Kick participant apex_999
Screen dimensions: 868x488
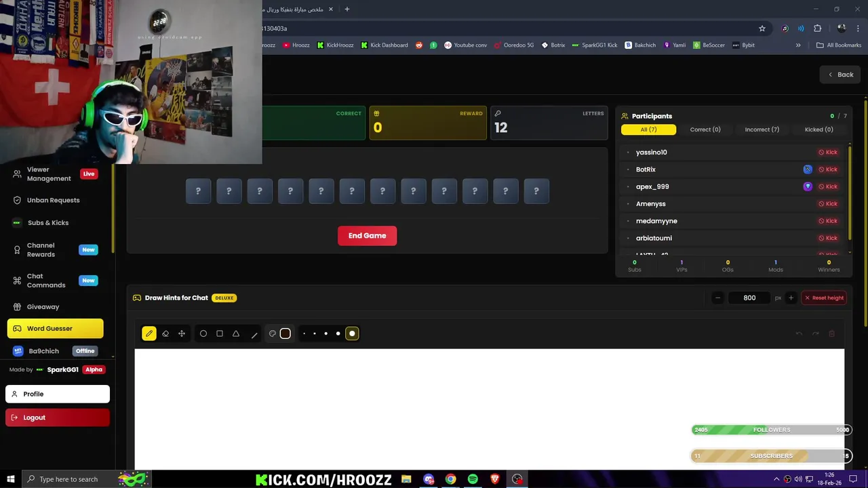pyautogui.click(x=828, y=186)
